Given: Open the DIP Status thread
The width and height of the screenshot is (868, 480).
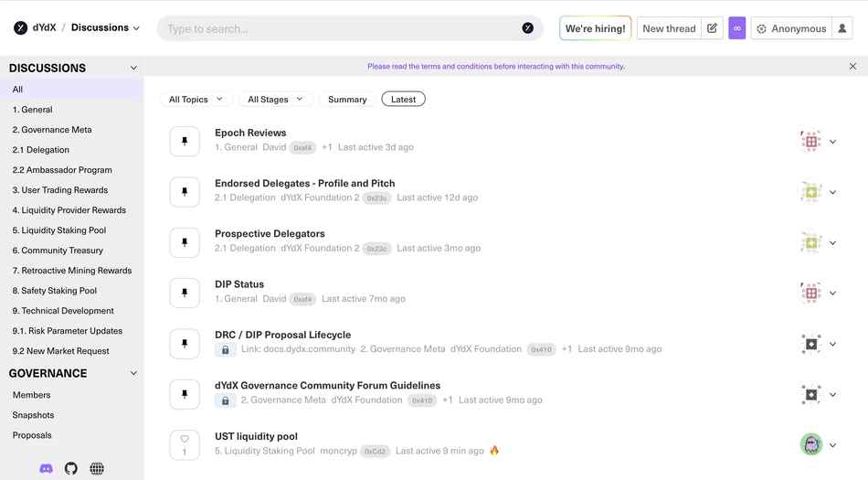Looking at the screenshot, I should pyautogui.click(x=239, y=284).
